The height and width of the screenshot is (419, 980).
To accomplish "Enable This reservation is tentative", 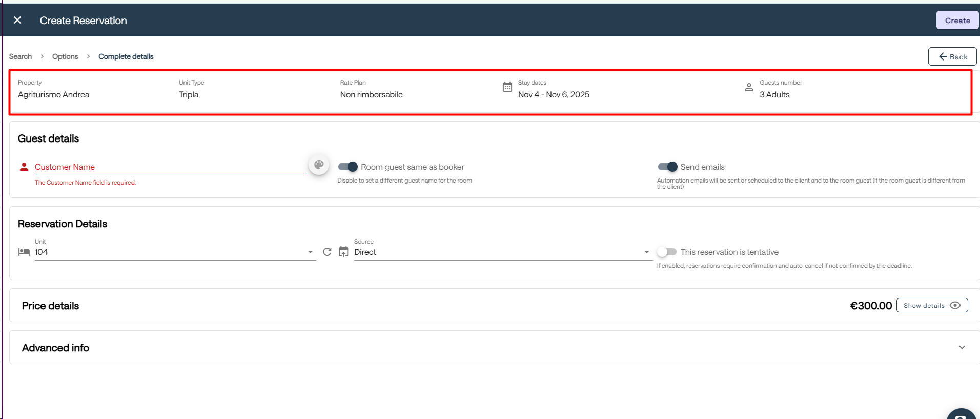I will [x=667, y=252].
